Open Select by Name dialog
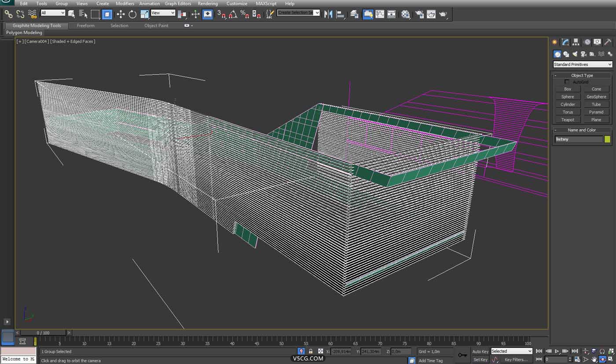616x364 pixels. tap(83, 14)
